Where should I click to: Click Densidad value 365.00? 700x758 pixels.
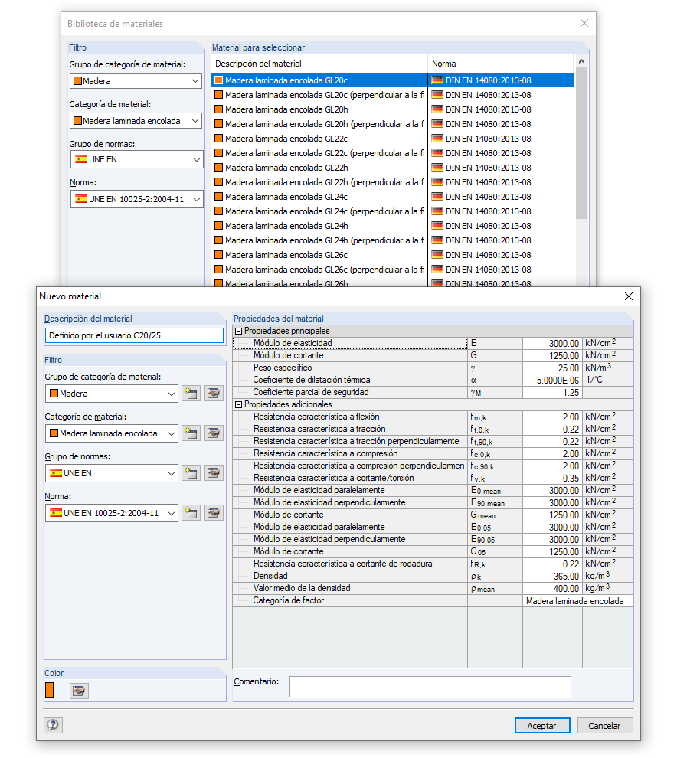click(x=552, y=577)
